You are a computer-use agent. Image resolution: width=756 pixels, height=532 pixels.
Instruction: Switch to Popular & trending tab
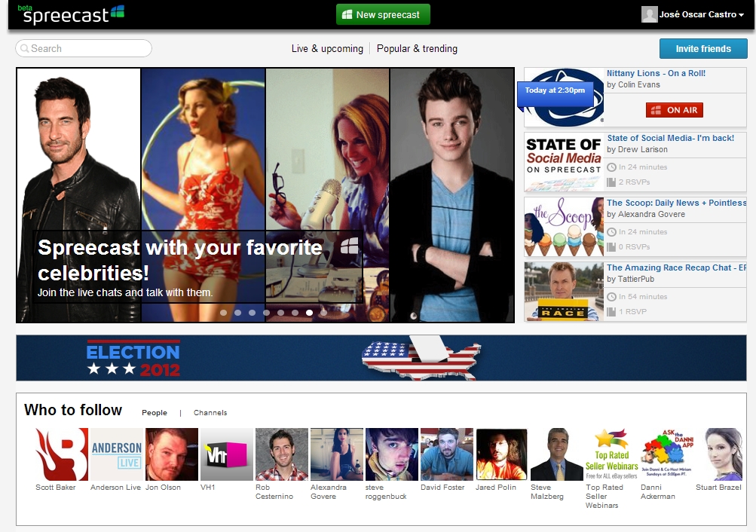pos(417,49)
